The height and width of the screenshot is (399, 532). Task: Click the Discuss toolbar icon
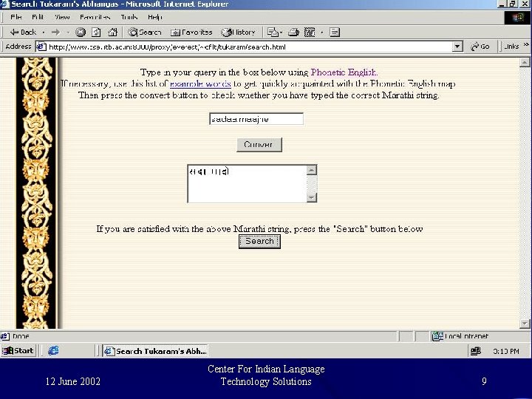[x=335, y=33]
